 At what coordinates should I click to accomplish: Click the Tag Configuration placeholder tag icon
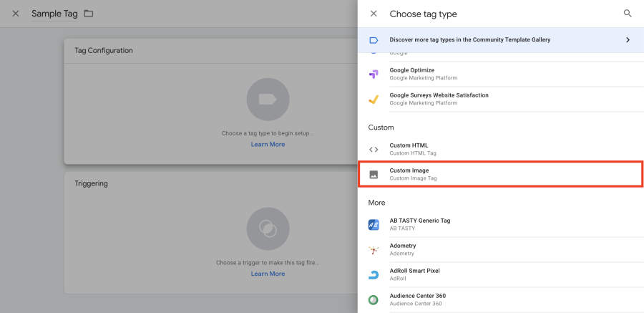(268, 100)
